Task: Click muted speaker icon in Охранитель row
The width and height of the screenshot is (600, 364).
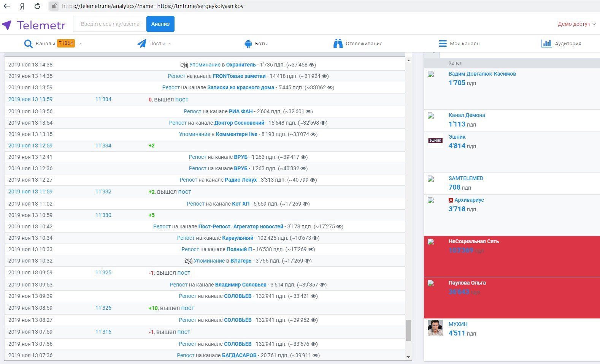Action: tap(184, 65)
